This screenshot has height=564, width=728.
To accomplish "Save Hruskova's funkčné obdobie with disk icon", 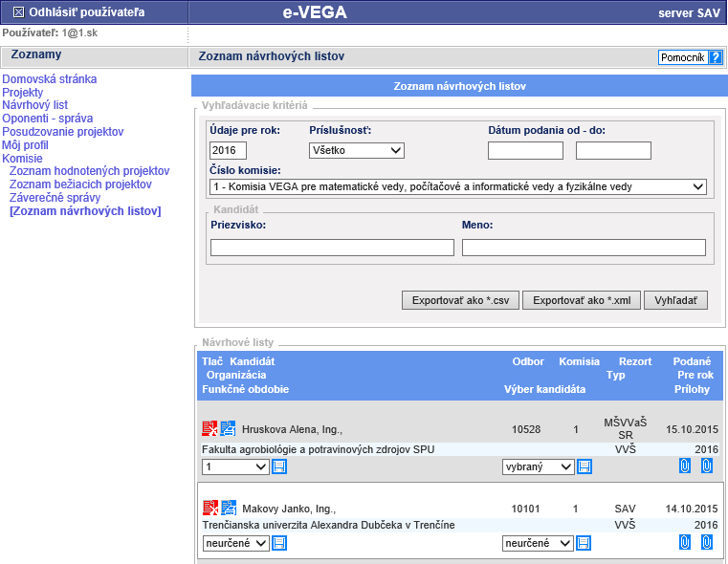I will tap(279, 466).
